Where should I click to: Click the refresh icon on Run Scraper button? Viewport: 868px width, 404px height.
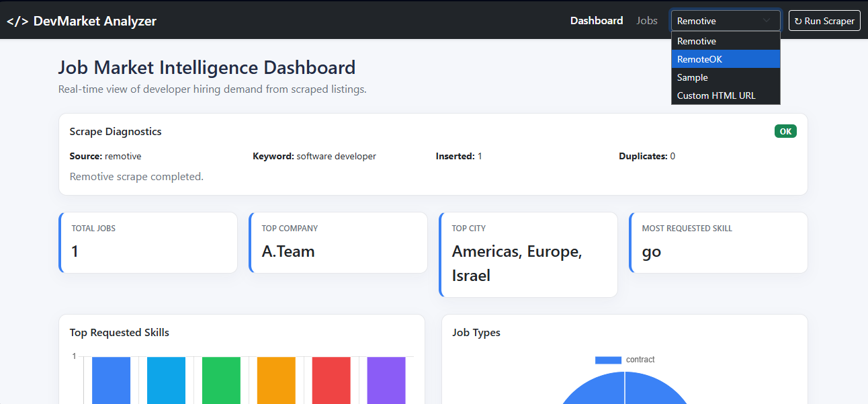(x=798, y=20)
